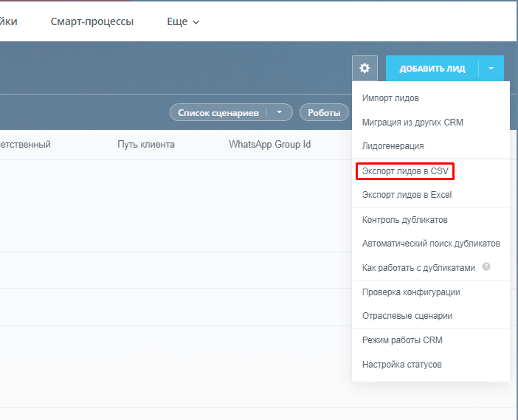Open Настройка статусов
Image resolution: width=518 pixels, height=420 pixels.
click(401, 364)
